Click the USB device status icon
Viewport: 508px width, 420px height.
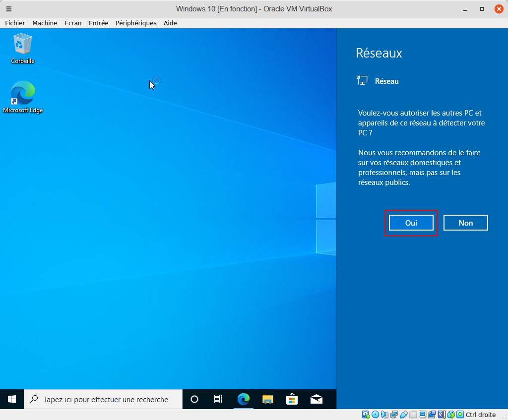pos(404,415)
